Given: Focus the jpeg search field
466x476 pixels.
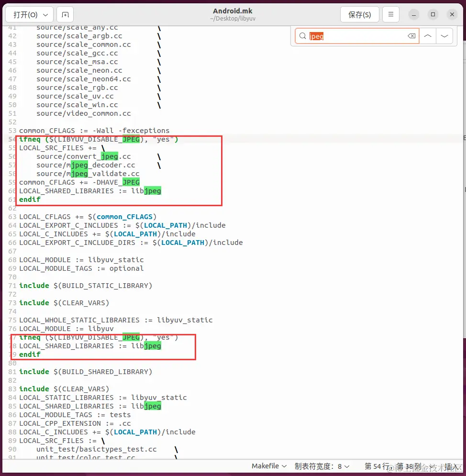Looking at the screenshot, I should point(357,36).
